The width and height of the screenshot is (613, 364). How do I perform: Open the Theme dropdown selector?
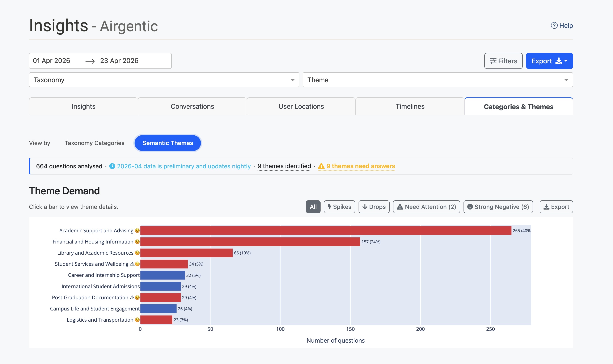pos(438,80)
